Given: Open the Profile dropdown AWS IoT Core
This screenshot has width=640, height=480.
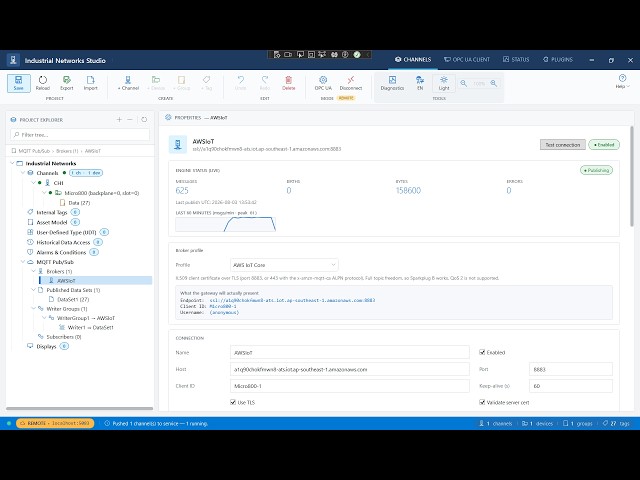Looking at the screenshot, I should tap(284, 265).
